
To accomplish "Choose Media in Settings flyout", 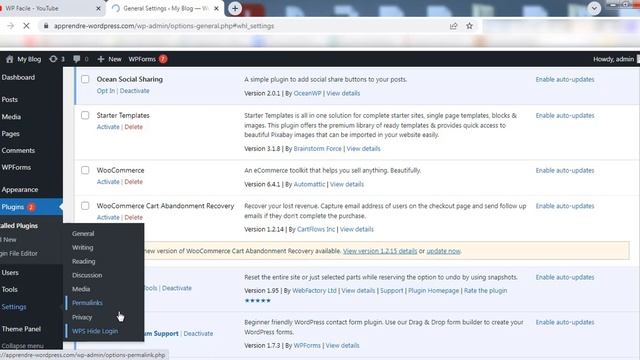I will [x=81, y=289].
